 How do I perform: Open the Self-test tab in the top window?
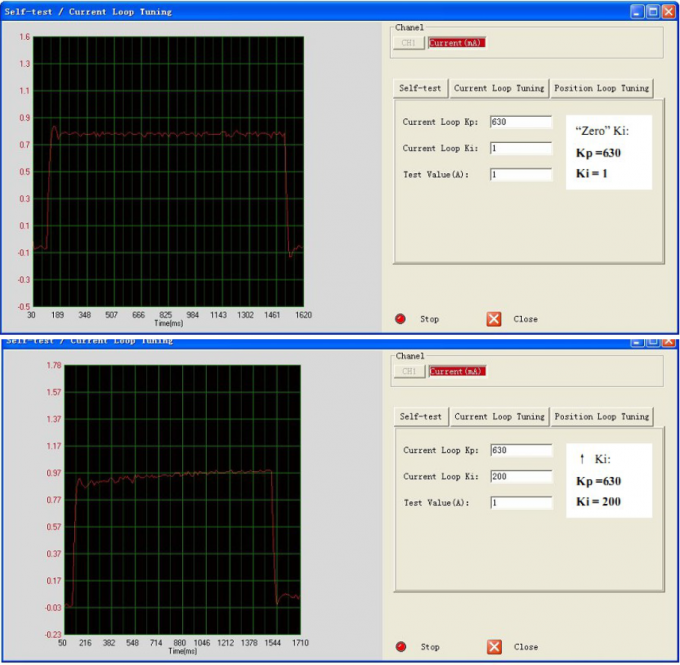(x=420, y=88)
